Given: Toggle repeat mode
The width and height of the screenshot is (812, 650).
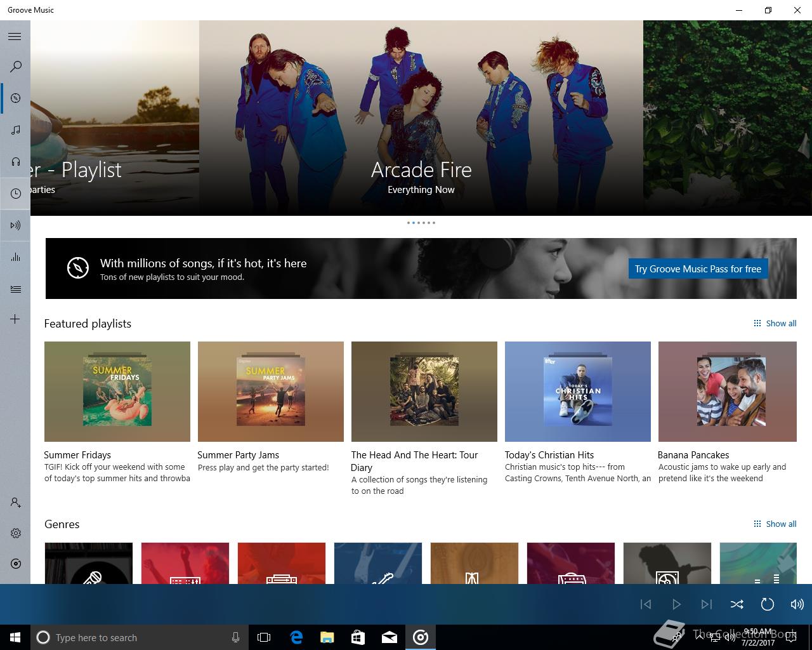Looking at the screenshot, I should [x=767, y=604].
